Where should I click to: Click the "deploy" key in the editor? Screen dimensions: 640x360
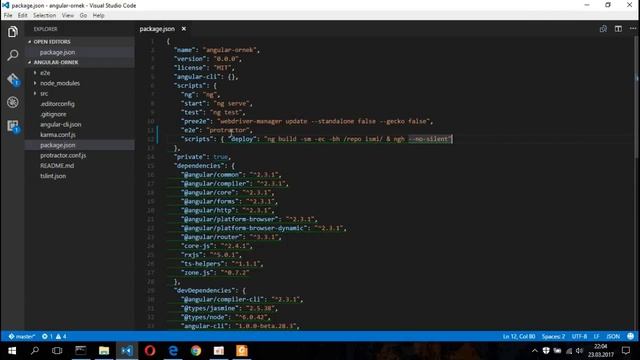(x=242, y=139)
